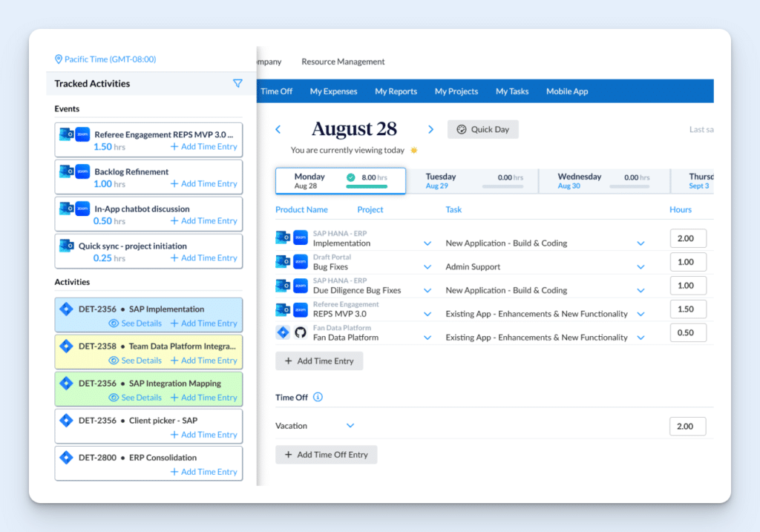
Task: Expand project dropdown for Implementation
Action: coord(427,243)
